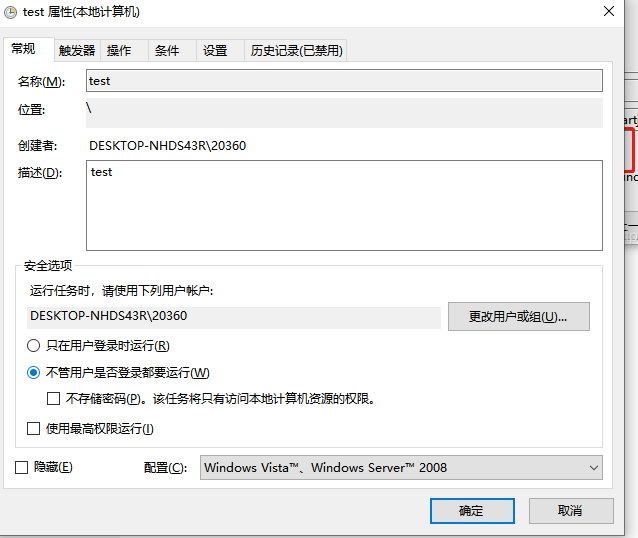Tick the 隐藏 checkbox
638x538 pixels.
click(22, 467)
